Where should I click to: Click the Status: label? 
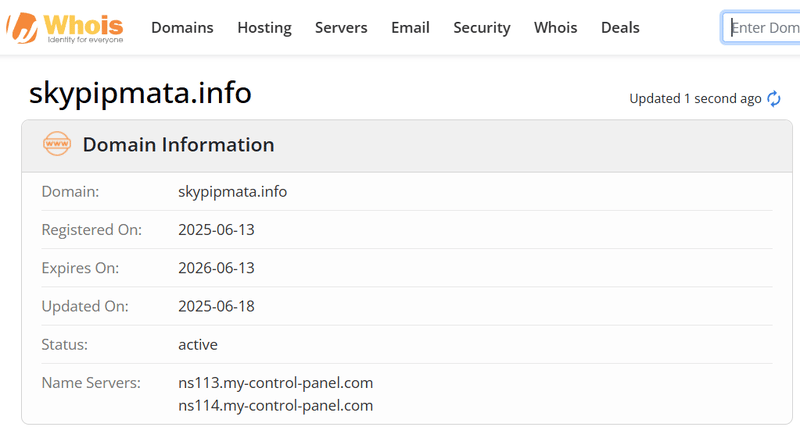coord(65,344)
